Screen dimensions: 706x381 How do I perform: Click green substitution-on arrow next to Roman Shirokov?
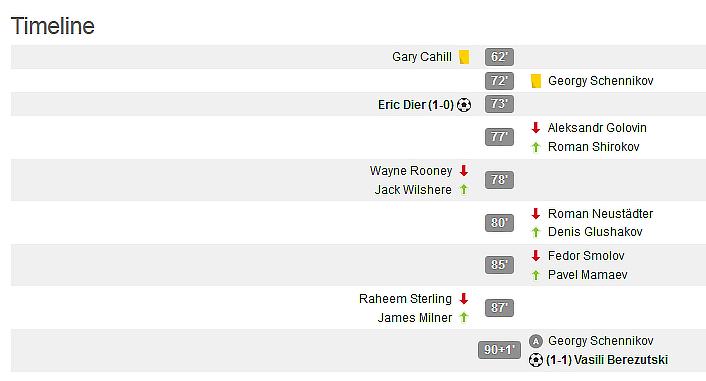tap(535, 147)
